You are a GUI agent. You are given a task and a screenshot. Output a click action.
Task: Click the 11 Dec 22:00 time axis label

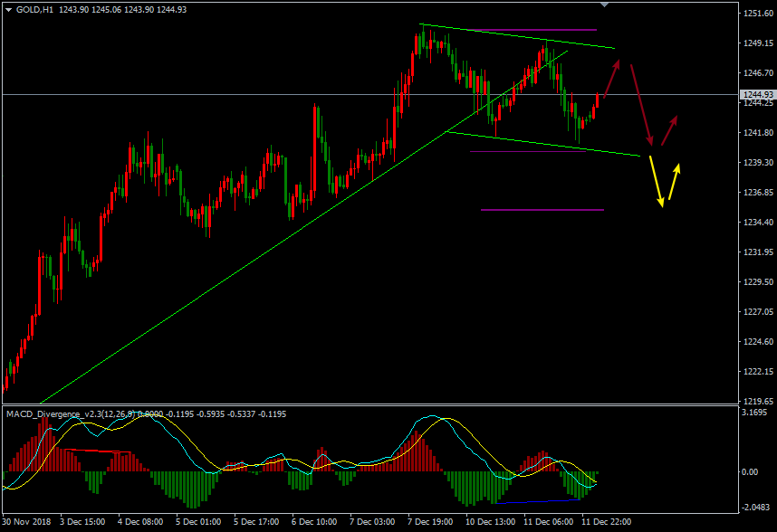click(604, 522)
